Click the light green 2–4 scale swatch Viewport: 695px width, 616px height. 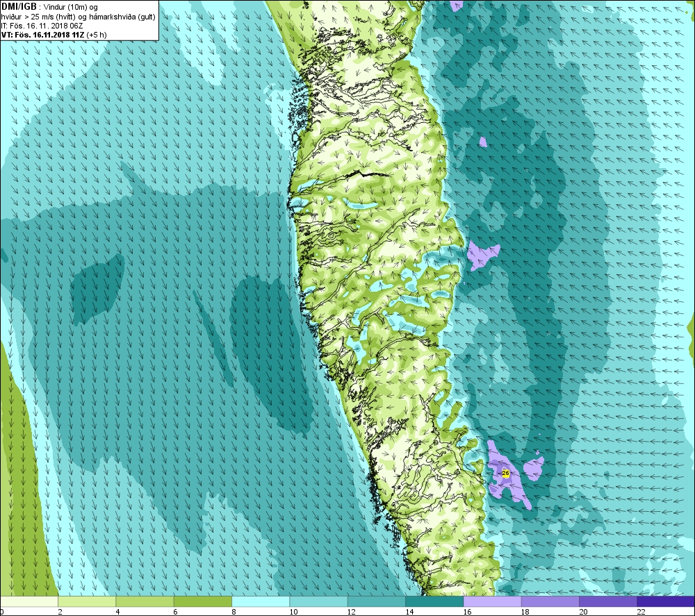(87, 601)
